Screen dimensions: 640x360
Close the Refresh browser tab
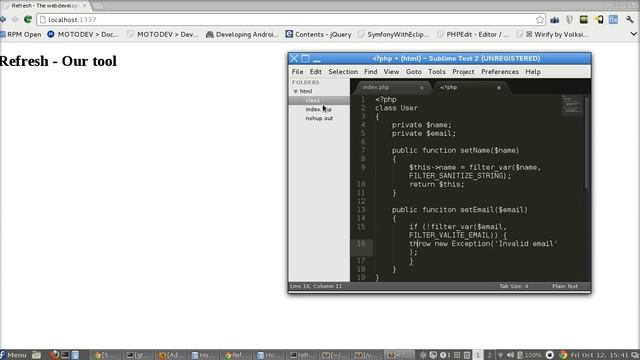pyautogui.click(x=84, y=6)
